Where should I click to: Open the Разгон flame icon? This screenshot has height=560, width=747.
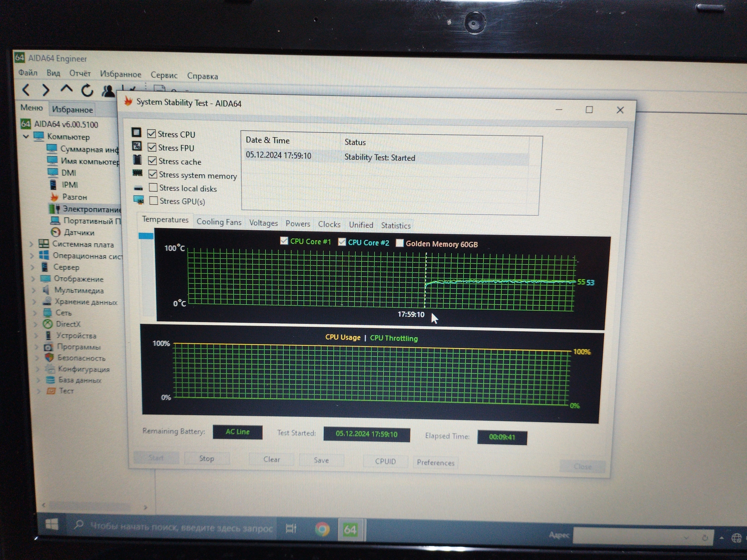[54, 197]
